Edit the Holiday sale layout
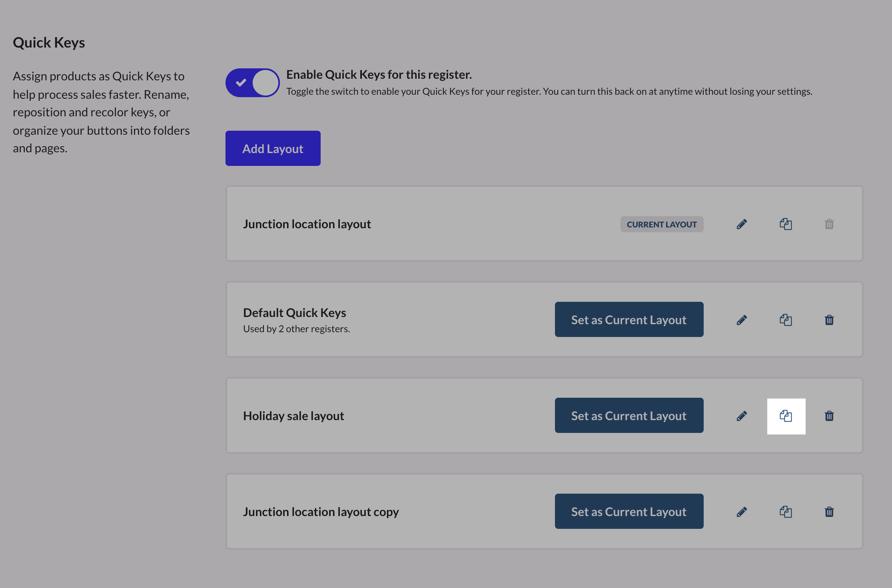The image size is (892, 588). (742, 416)
